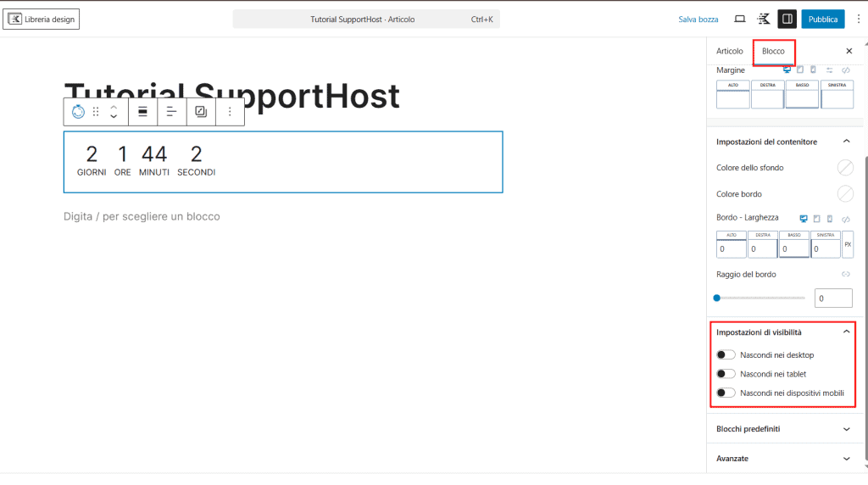Click link-sides icon in Bordo - Larghezza row
Screen dimensions: 868x485
point(846,220)
